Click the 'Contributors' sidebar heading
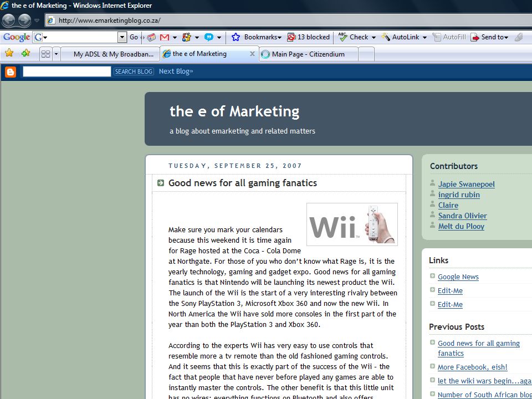Viewport: 532px width, 399px height. click(454, 166)
